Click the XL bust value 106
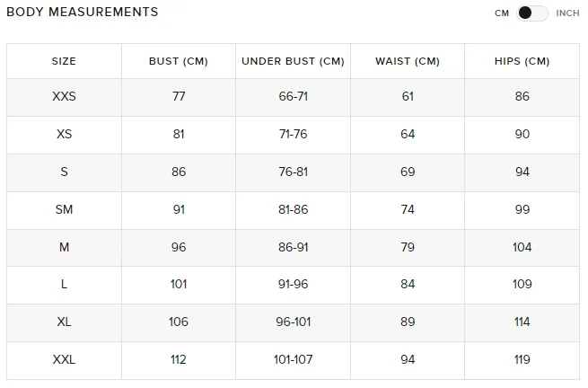The width and height of the screenshot is (588, 388). [x=178, y=322]
